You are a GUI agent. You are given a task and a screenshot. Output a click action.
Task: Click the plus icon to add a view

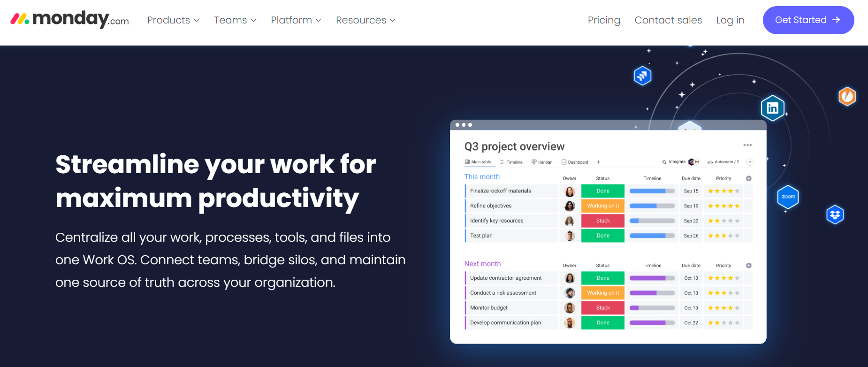point(598,162)
